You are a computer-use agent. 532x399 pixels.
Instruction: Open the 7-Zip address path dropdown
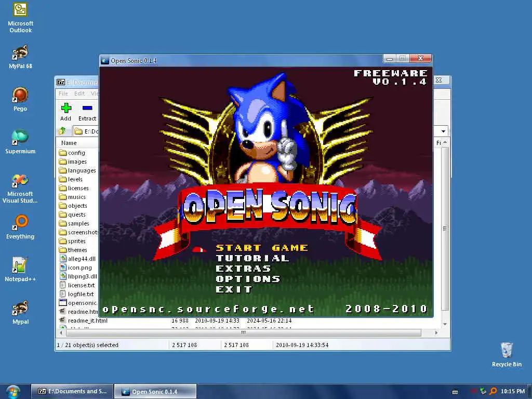click(x=443, y=131)
